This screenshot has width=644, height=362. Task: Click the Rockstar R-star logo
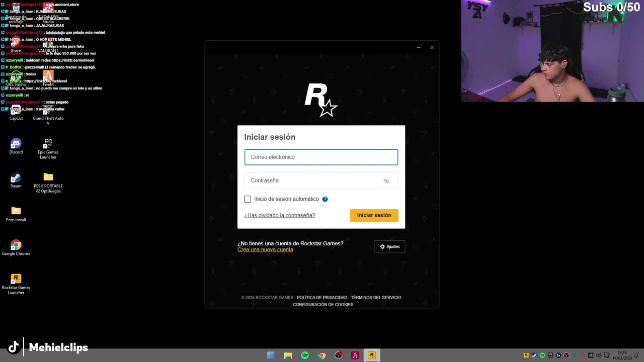point(320,100)
